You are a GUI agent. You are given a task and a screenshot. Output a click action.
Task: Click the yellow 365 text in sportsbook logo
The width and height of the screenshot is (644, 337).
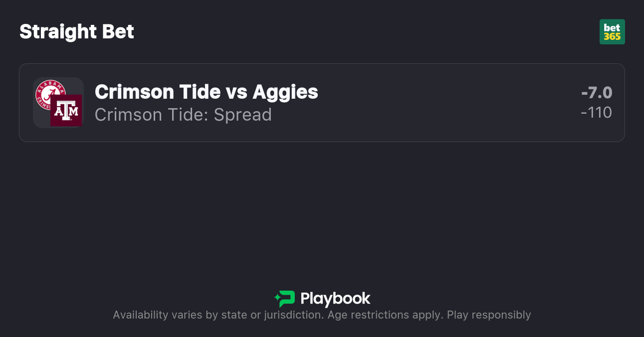612,36
